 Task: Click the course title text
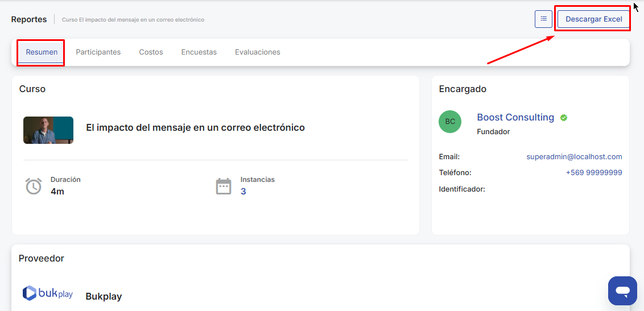[x=195, y=128]
